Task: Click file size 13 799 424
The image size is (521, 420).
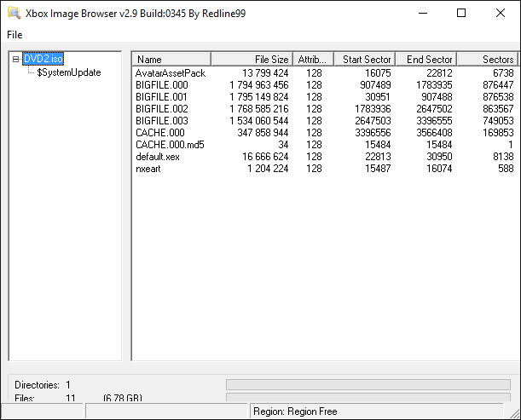Action: click(265, 72)
